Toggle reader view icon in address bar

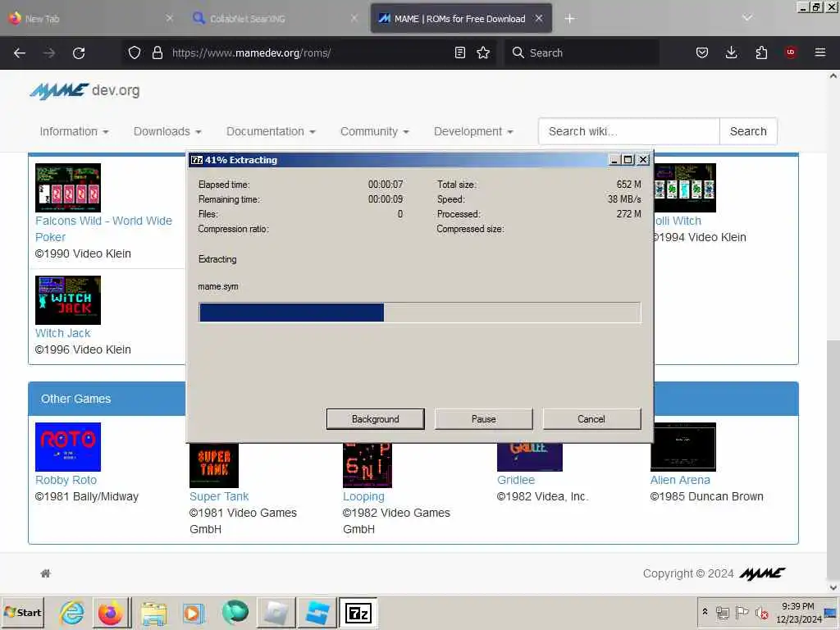coord(459,52)
